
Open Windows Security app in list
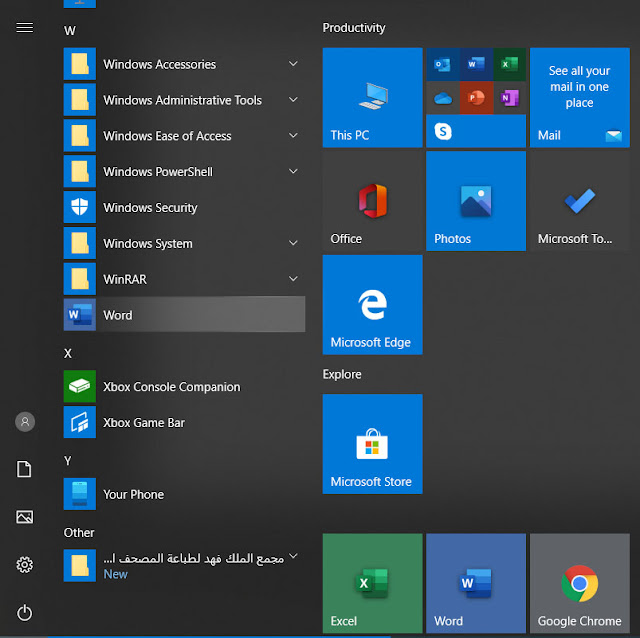pyautogui.click(x=184, y=207)
